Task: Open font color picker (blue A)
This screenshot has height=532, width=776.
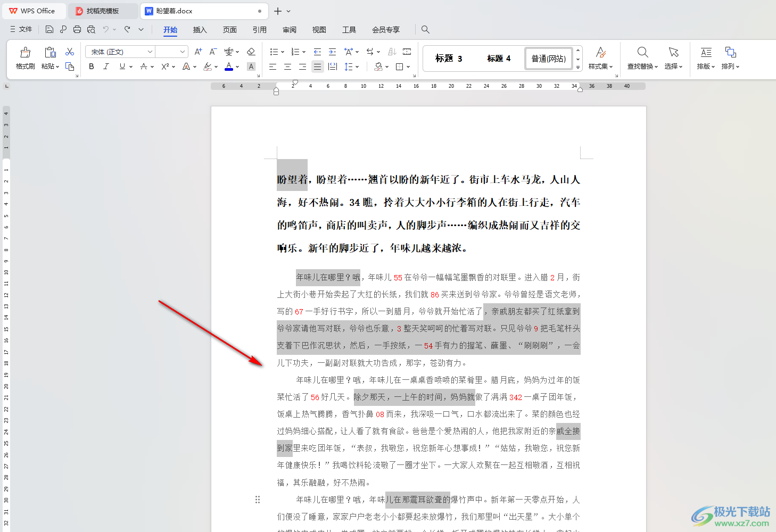Action: tap(229, 66)
